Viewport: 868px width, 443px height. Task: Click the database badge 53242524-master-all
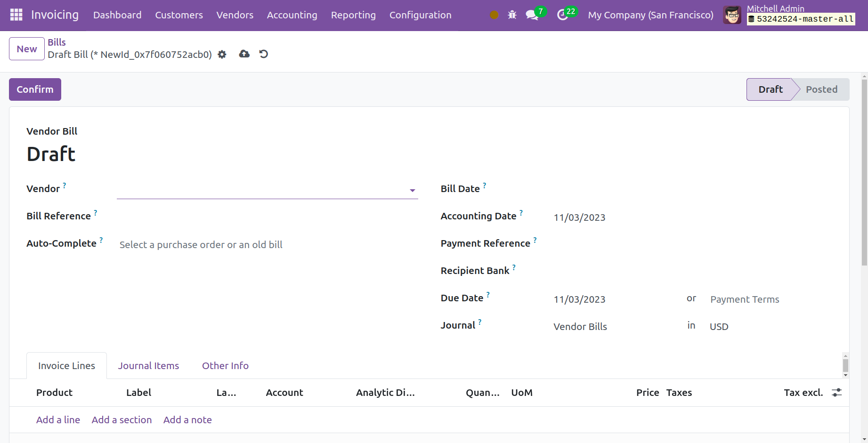801,19
